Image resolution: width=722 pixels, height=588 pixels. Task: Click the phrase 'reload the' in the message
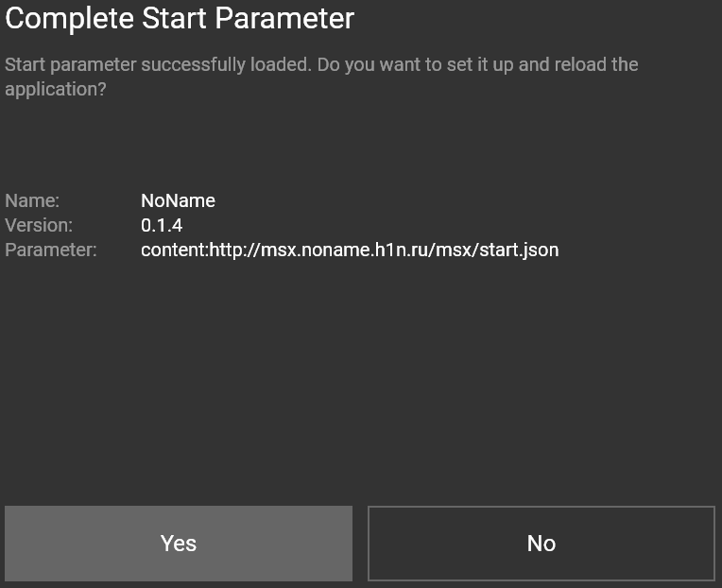pyautogui.click(x=596, y=64)
